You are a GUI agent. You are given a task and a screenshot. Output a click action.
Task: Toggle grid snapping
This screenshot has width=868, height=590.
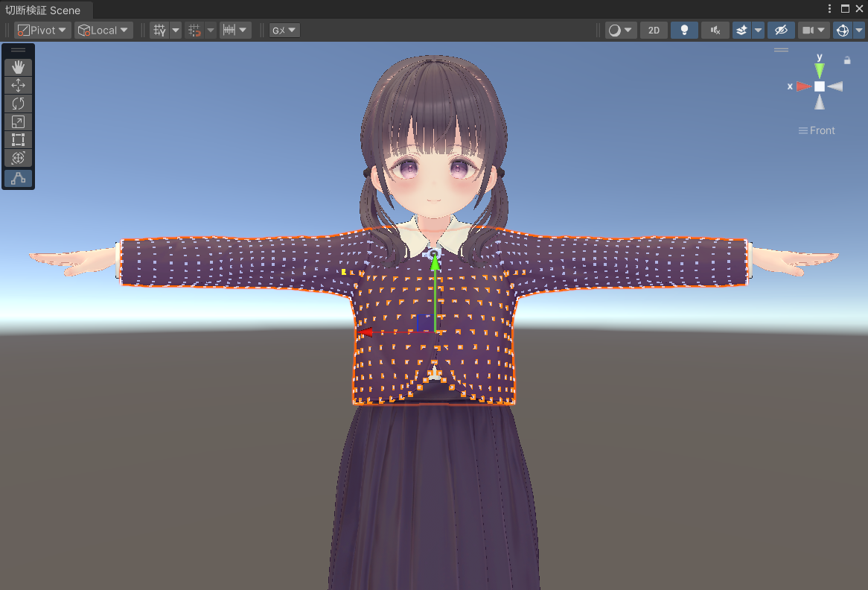tap(194, 30)
